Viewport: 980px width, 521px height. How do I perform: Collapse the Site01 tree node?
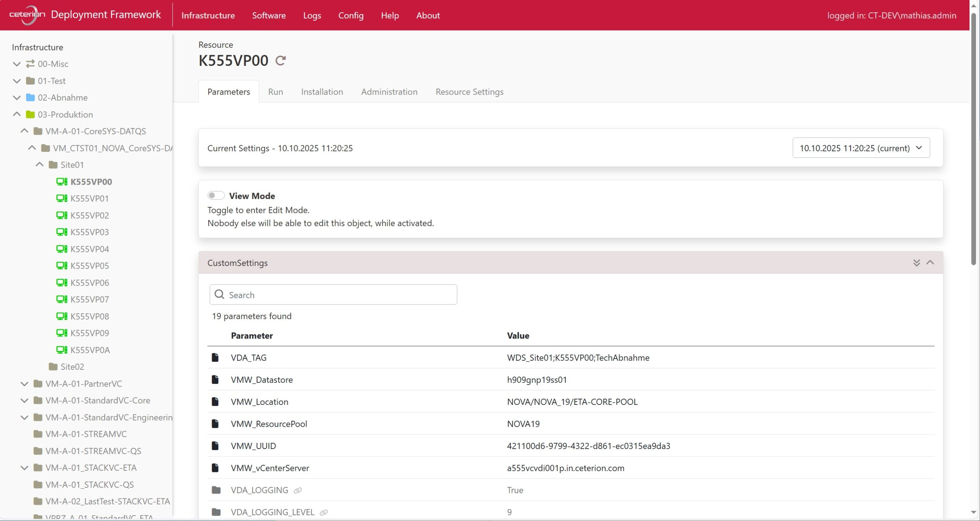tap(39, 165)
